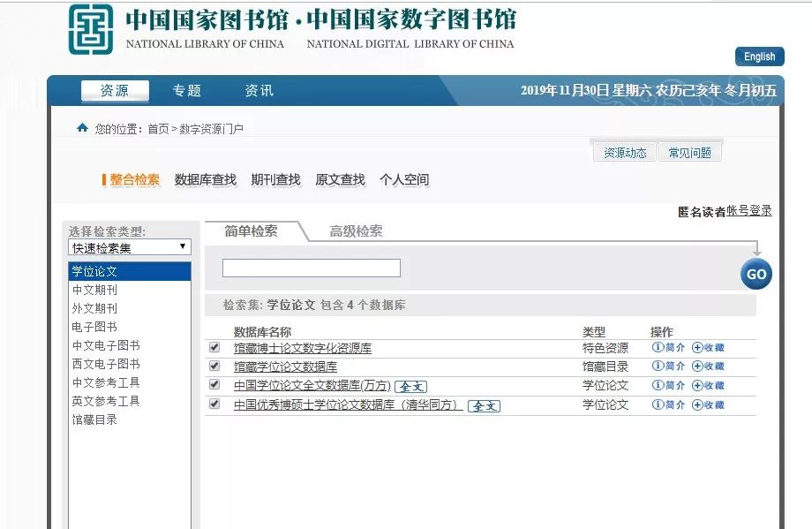Click the home icon in breadcrumb
Screen dimensions: 812x529
click(x=82, y=127)
